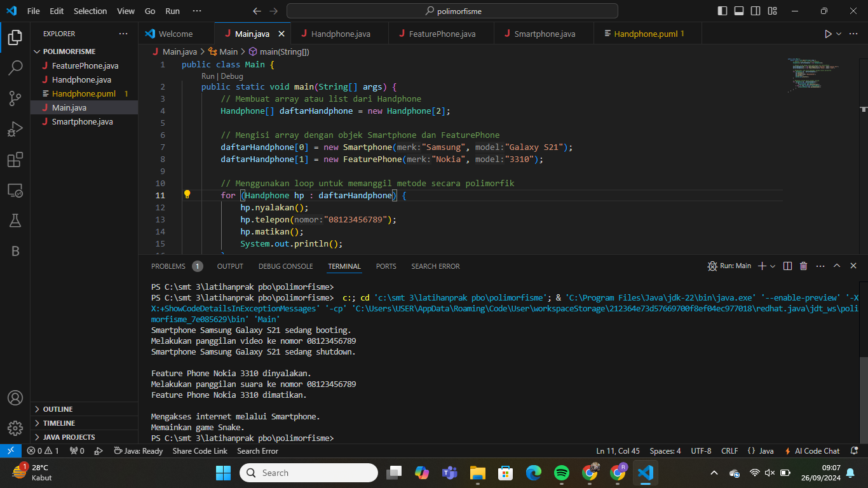
Task: Open Remote Explorer in activity bar
Action: pos(15,190)
